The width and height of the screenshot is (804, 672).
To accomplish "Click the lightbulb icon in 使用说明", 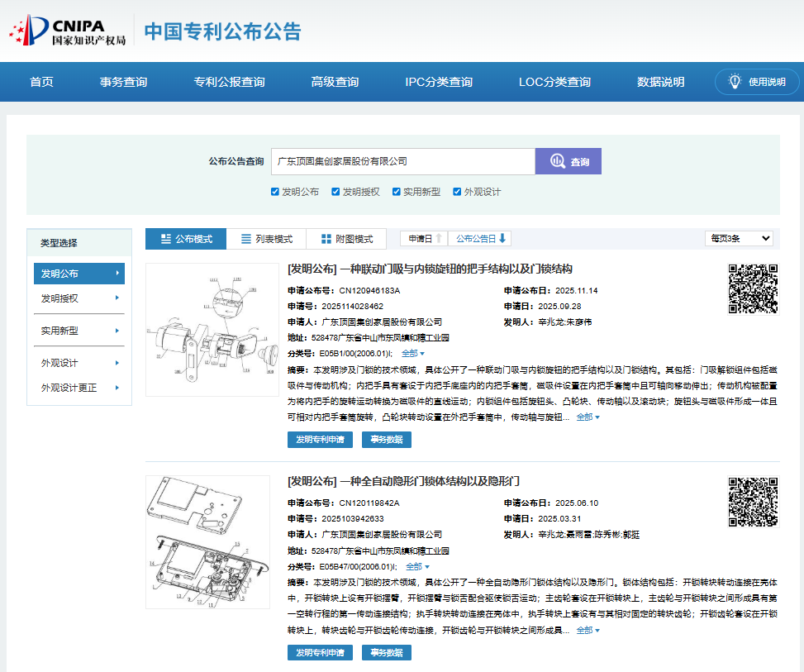I will (735, 82).
